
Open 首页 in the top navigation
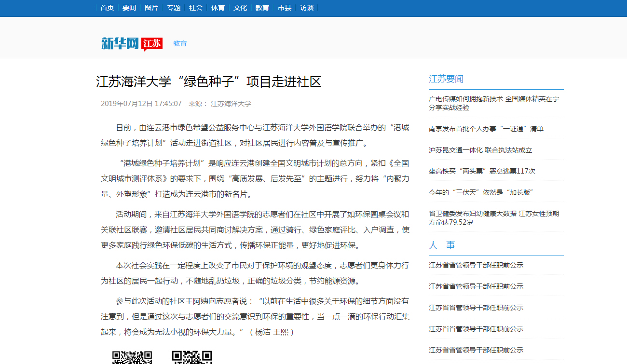pyautogui.click(x=107, y=8)
